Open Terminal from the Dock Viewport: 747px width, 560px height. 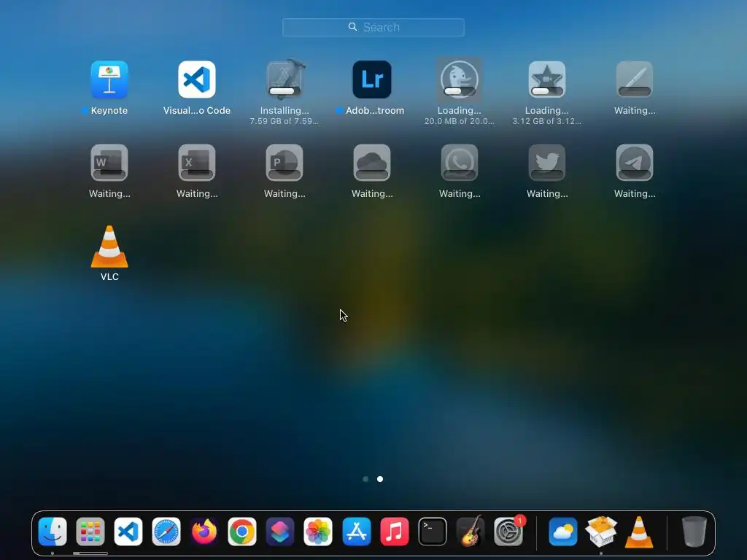point(433,532)
